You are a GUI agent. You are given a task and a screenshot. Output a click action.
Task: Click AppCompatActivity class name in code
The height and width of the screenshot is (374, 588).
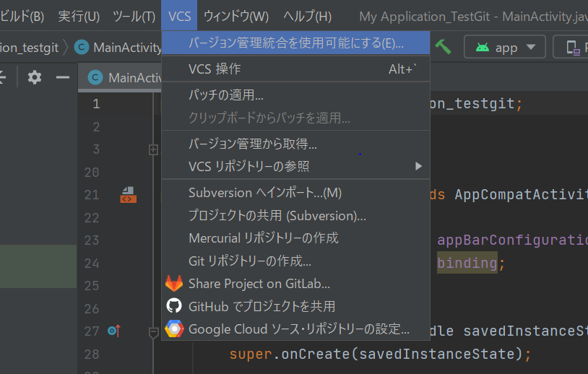[x=522, y=194]
